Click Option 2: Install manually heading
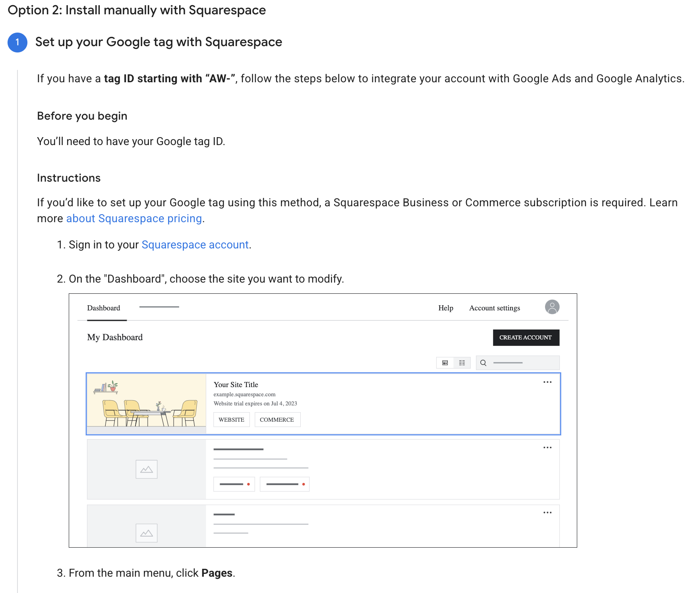 [x=137, y=10]
